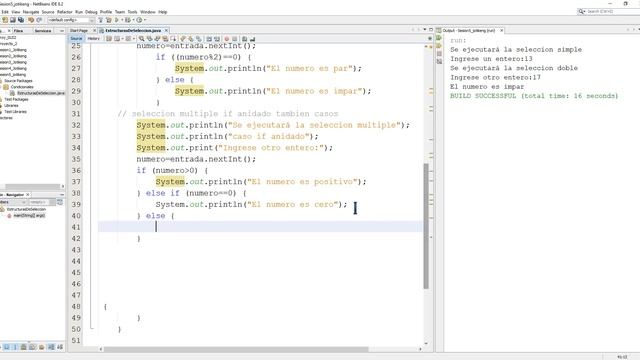Click the Toggle Bookmark icon in editor toolbar
640x360 pixels.
(x=199, y=39)
